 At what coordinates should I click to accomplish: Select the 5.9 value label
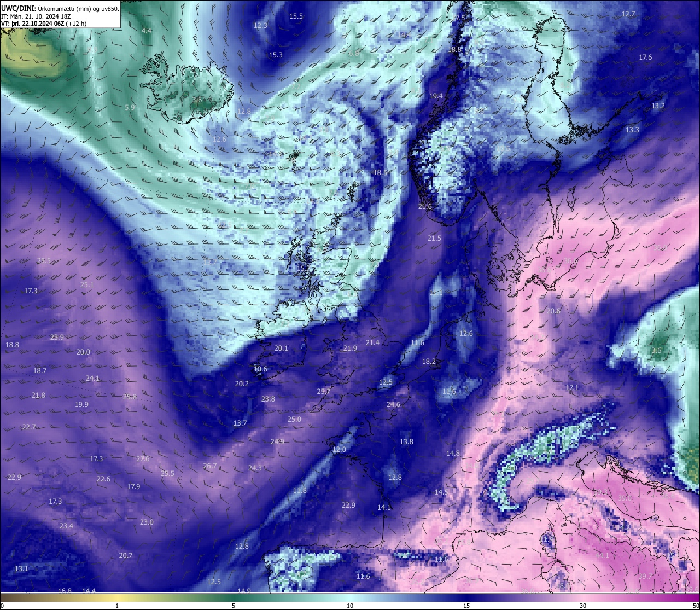(x=130, y=107)
